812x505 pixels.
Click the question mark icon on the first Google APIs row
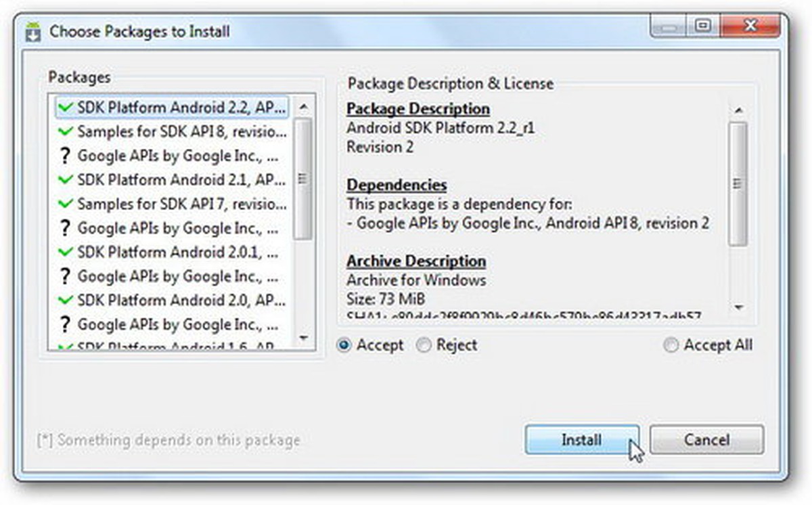click(65, 156)
